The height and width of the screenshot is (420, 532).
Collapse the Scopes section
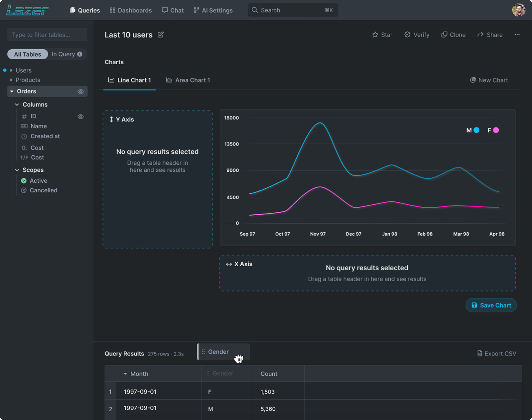[x=17, y=170]
